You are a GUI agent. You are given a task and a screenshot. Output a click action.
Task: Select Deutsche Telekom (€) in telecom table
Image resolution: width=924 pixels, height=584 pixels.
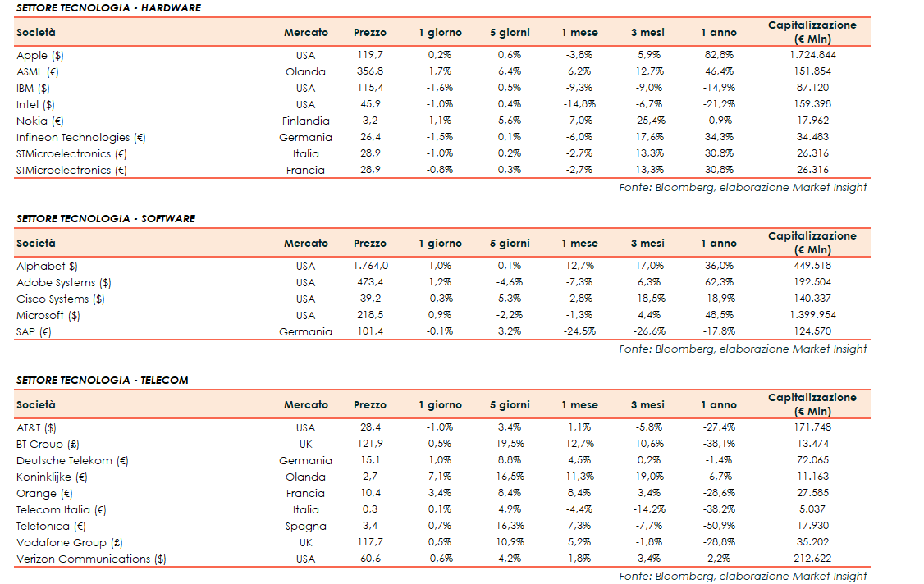[x=72, y=460]
